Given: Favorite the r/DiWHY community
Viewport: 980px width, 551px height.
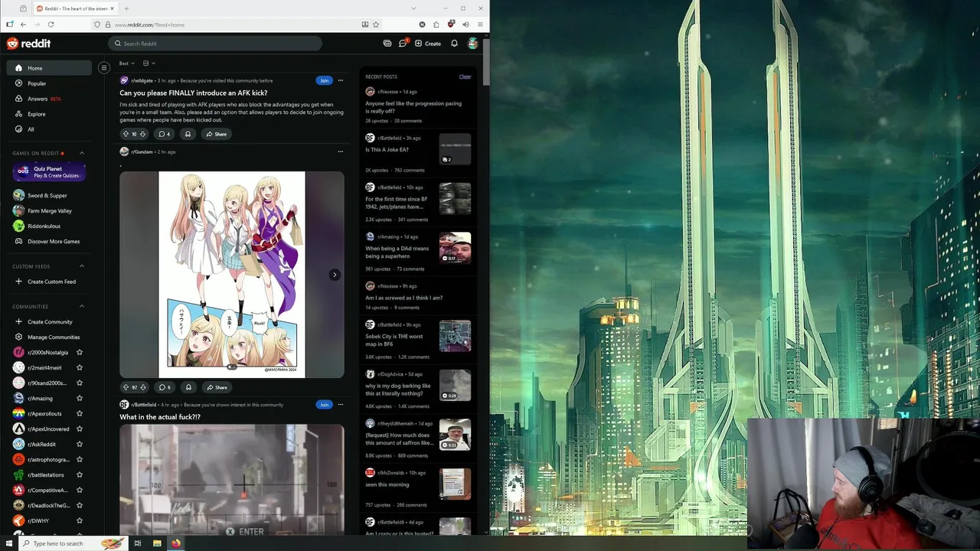Looking at the screenshot, I should point(80,521).
